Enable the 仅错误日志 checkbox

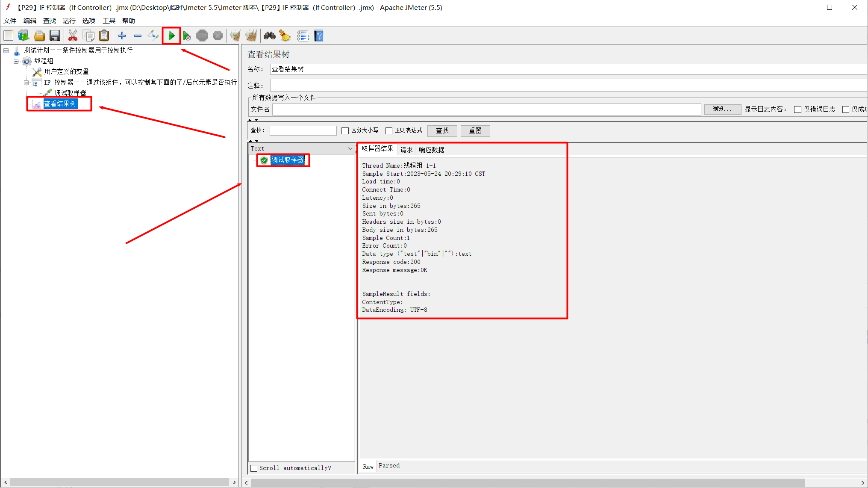pyautogui.click(x=797, y=109)
